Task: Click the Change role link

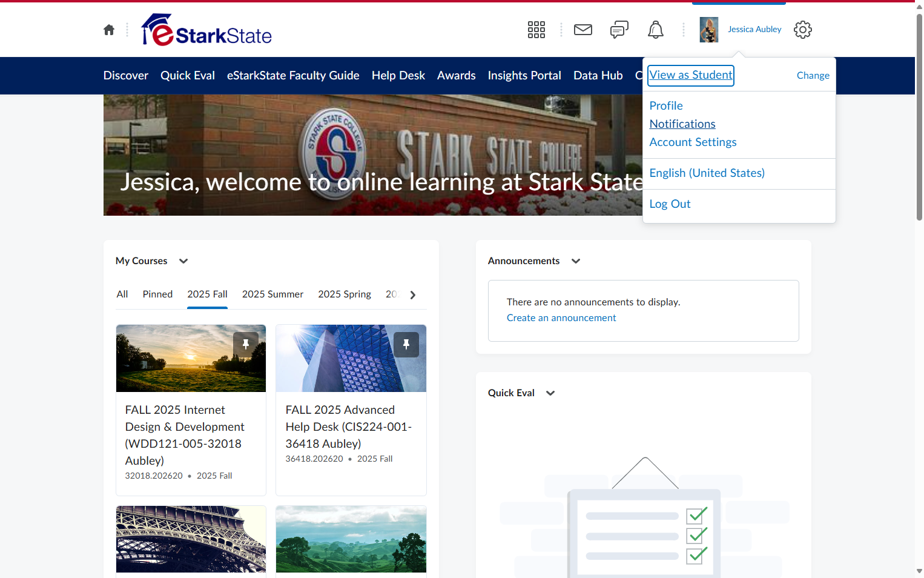Action: (x=813, y=76)
